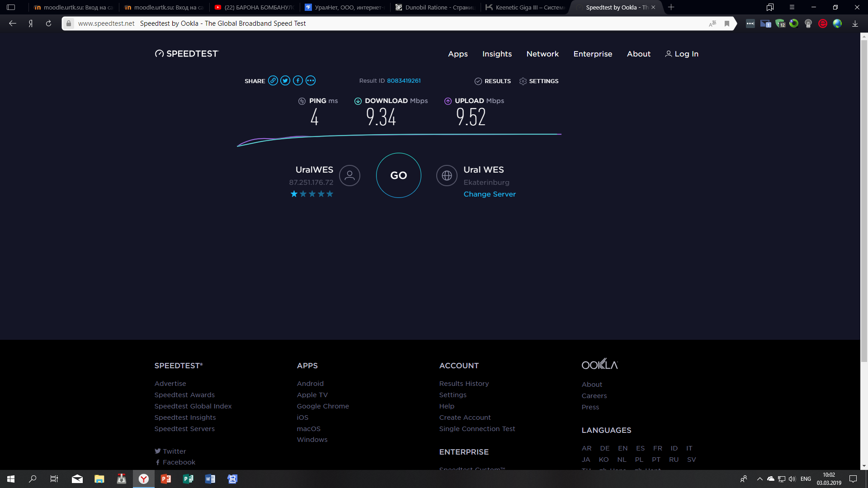Click the red extension icon in toolbar
The height and width of the screenshot is (488, 868).
(823, 23)
